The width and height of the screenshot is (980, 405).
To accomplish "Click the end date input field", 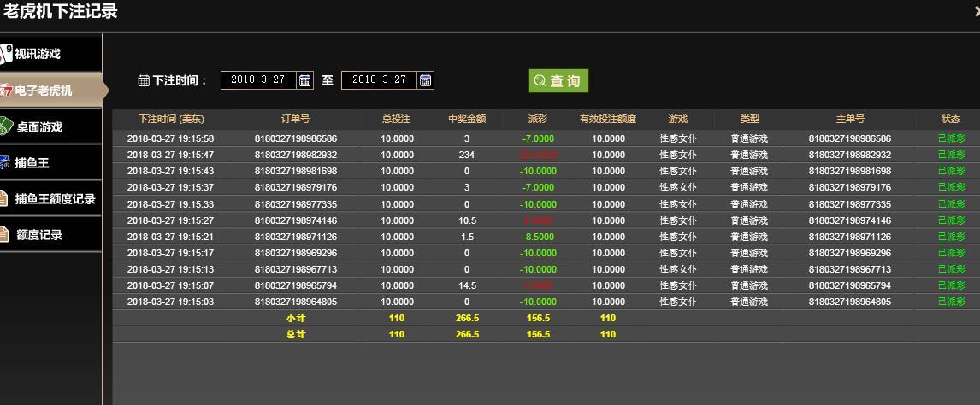I will point(379,80).
